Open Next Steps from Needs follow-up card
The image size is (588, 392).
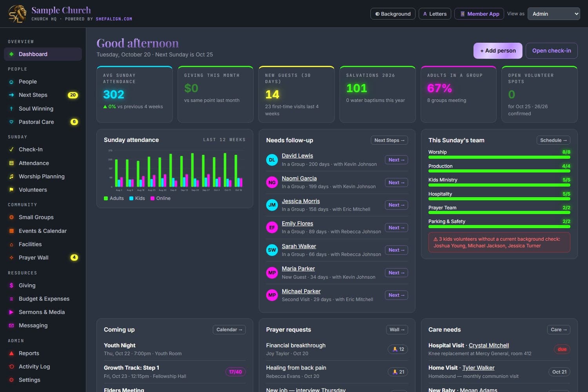389,140
